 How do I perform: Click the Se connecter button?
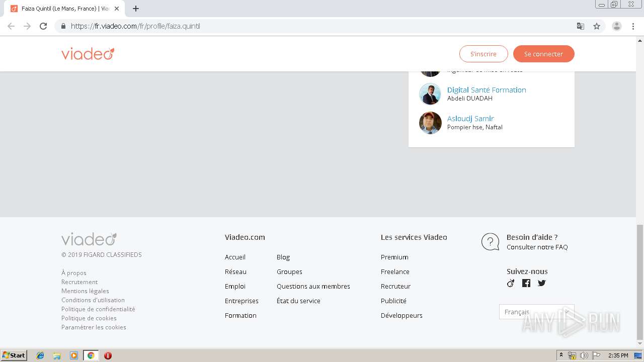(544, 54)
